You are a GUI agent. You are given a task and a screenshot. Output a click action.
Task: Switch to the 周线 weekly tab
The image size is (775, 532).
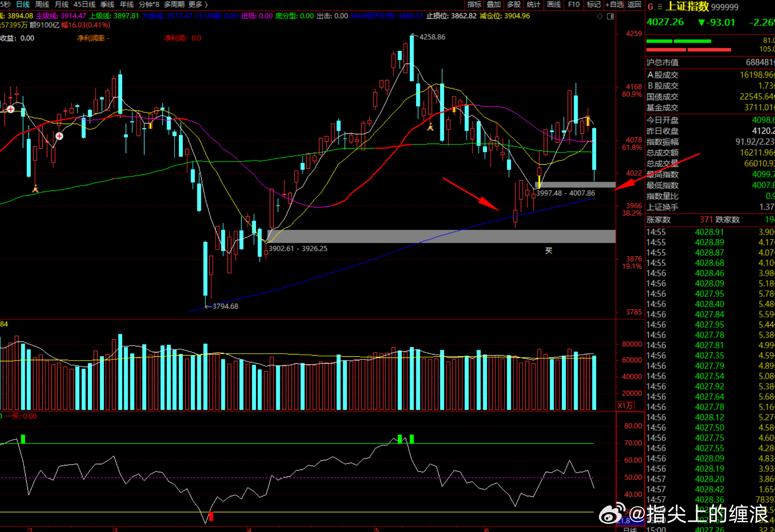tap(42, 4)
